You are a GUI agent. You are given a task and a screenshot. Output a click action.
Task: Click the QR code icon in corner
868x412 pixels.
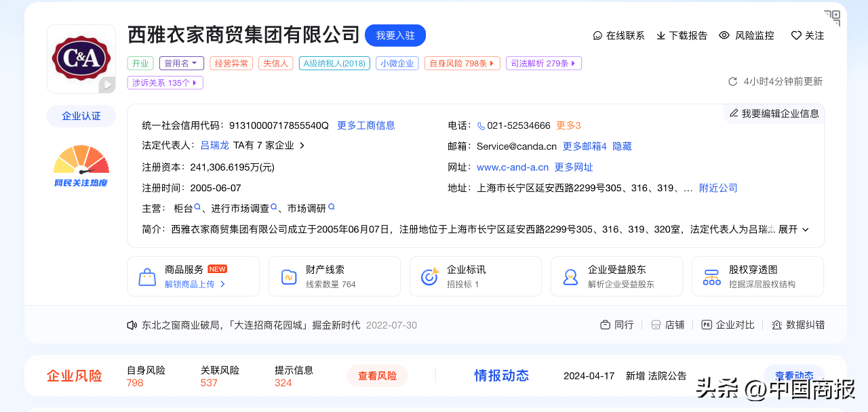[832, 18]
